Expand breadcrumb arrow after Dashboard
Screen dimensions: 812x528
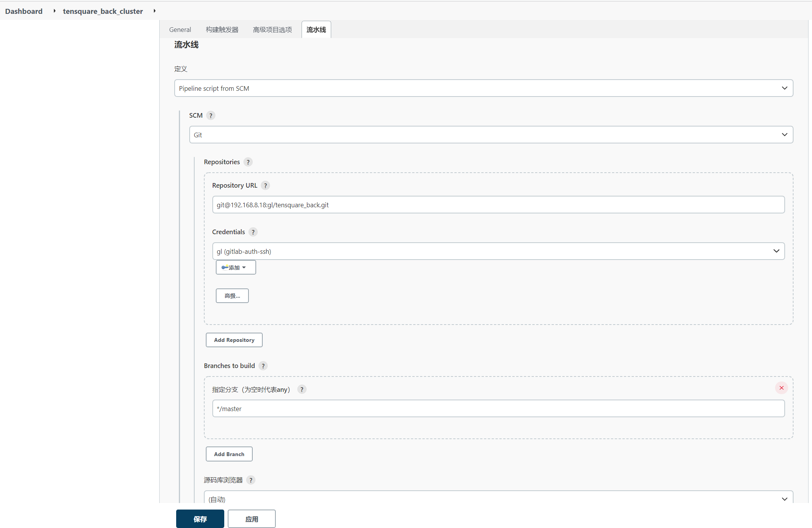[x=54, y=11]
